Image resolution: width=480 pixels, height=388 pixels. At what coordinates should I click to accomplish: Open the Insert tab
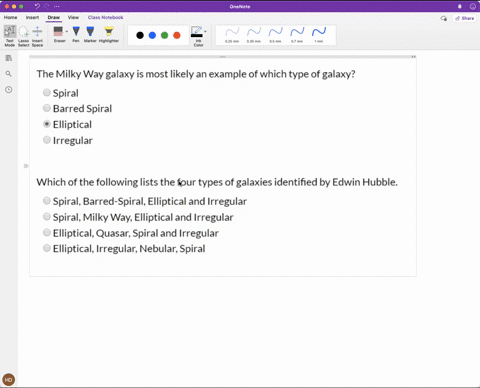(32, 17)
